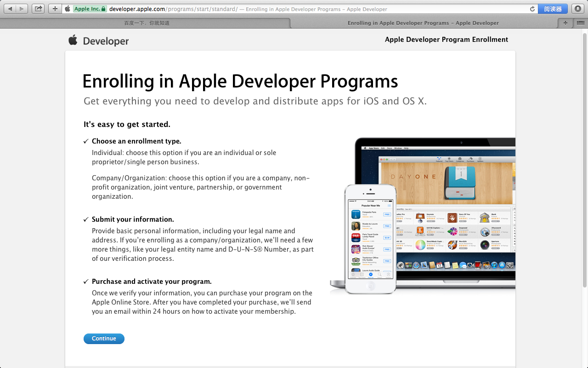Click the Apple Inc. secure certificate badge
Image resolution: width=588 pixels, height=368 pixels.
pyautogui.click(x=90, y=9)
